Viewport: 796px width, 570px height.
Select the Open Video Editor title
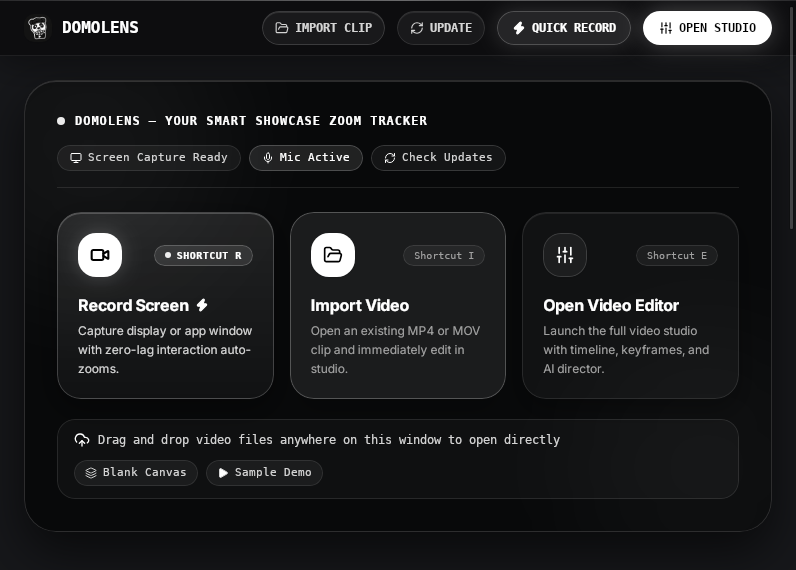[611, 305]
